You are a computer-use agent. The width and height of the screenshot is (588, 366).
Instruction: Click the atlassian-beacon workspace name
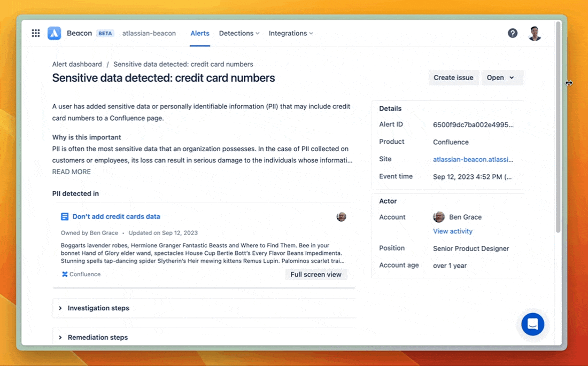pos(149,33)
